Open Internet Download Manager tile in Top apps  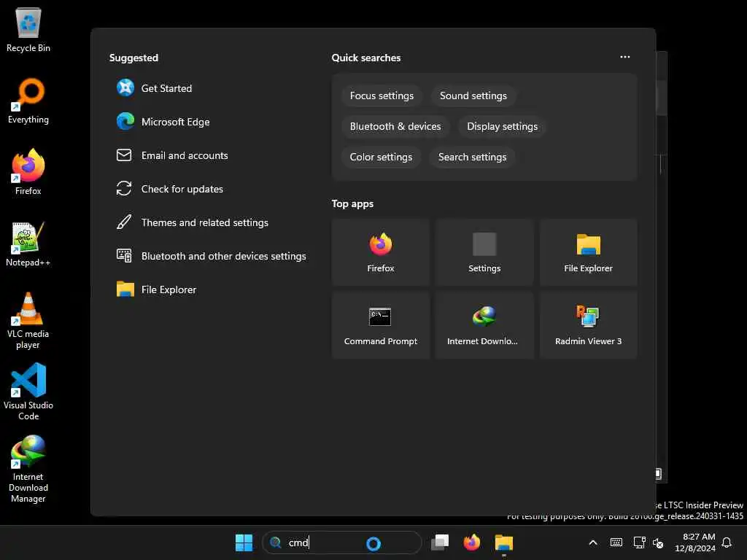point(484,325)
